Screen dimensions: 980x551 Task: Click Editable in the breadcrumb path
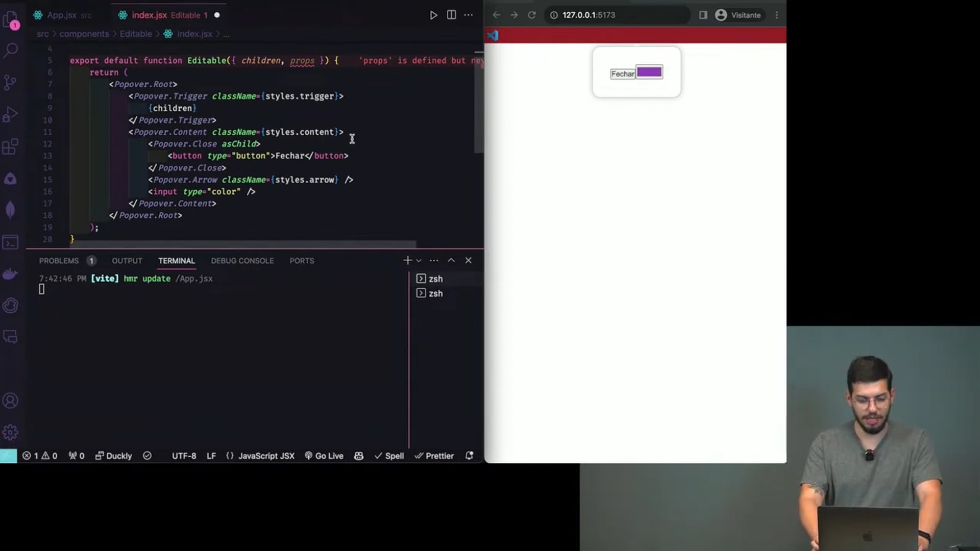(136, 34)
